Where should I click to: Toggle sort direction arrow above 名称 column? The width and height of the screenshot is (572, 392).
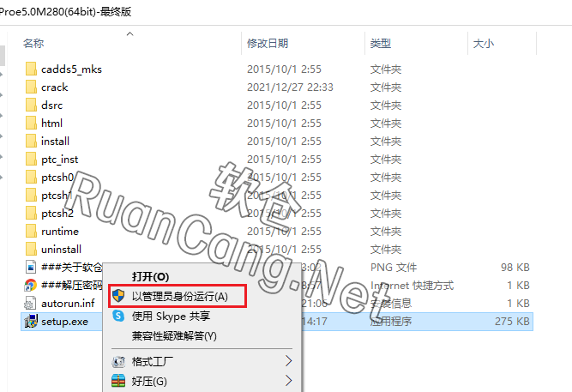[x=129, y=34]
